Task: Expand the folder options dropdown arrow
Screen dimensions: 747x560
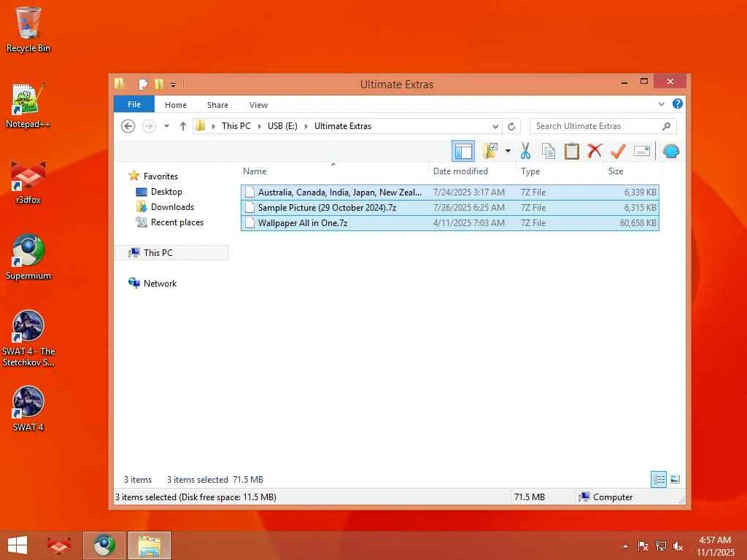Action: (508, 152)
